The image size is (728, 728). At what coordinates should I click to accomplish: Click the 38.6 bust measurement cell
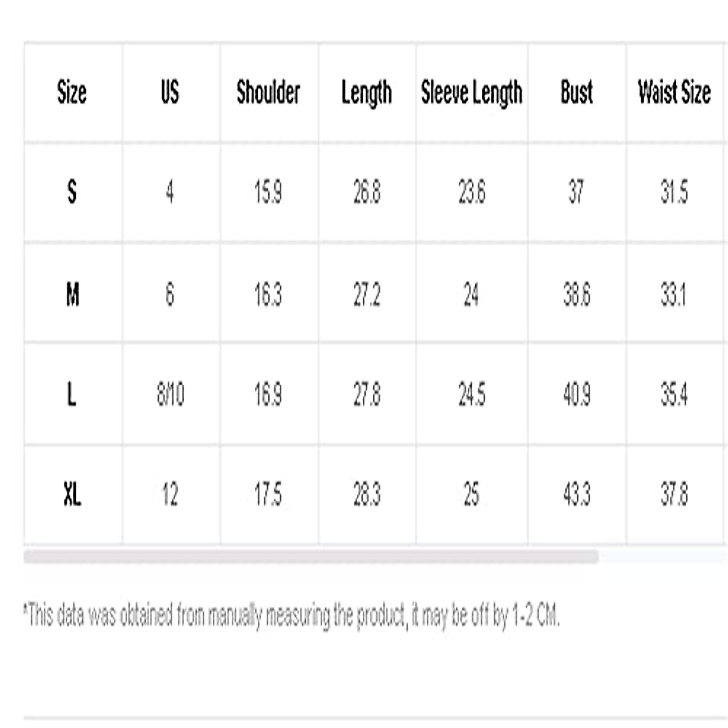tap(576, 295)
